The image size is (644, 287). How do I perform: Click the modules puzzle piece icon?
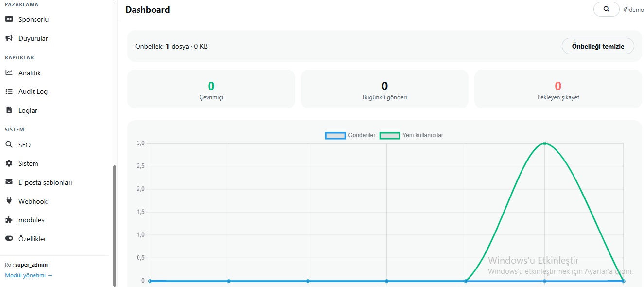point(9,220)
